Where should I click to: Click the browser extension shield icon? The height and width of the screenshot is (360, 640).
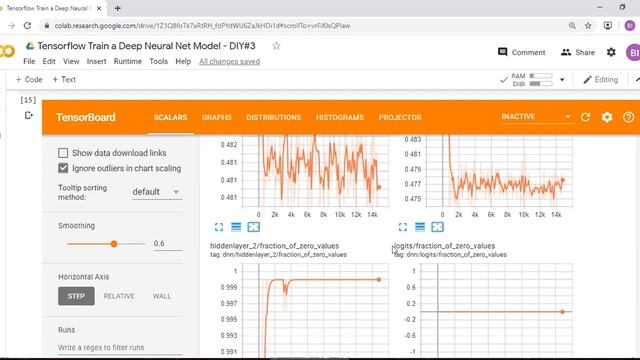[608, 26]
